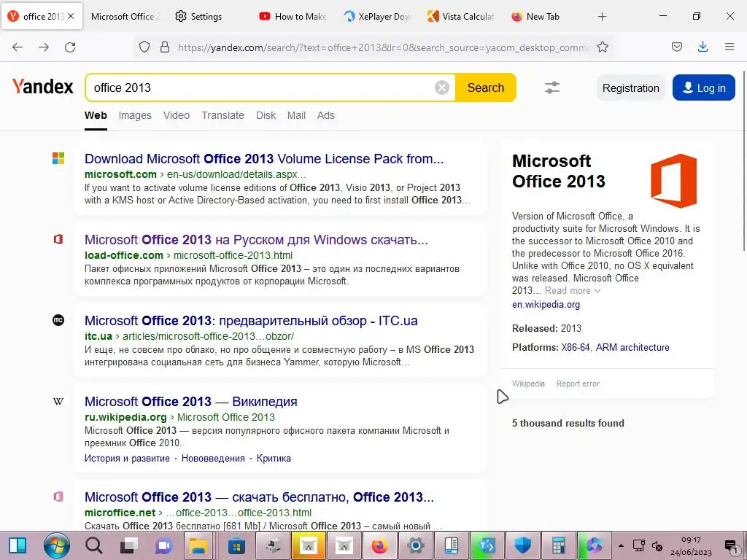Image resolution: width=747 pixels, height=560 pixels.
Task: Click the Registration button
Action: [x=631, y=88]
